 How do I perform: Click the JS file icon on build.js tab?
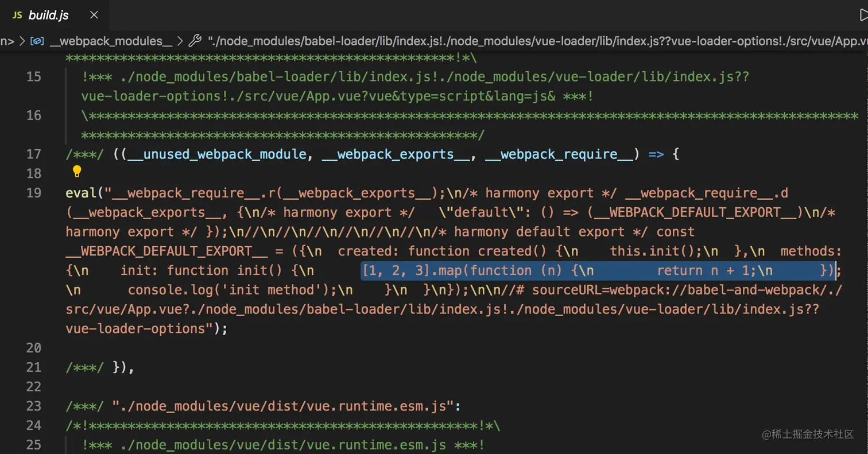coord(17,15)
